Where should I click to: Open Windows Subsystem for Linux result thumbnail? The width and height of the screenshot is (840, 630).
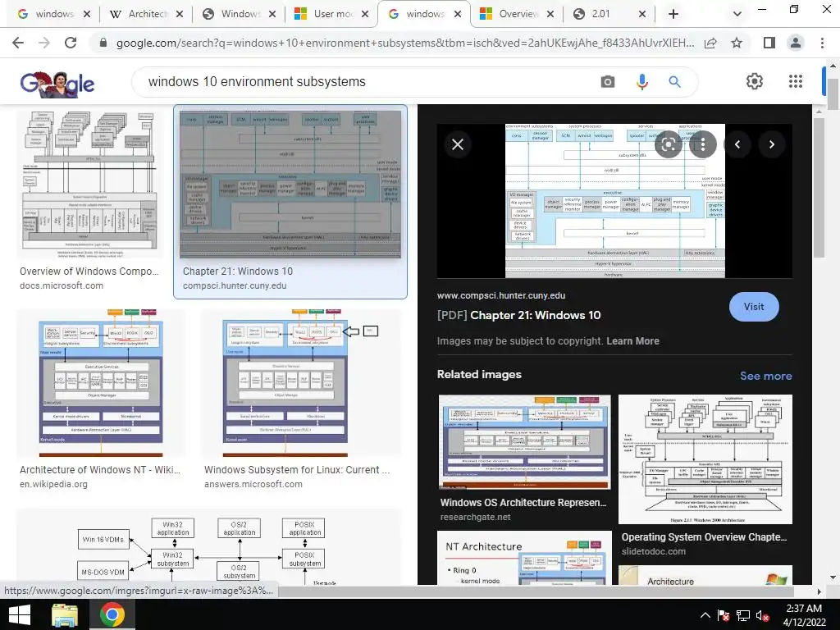coord(300,382)
